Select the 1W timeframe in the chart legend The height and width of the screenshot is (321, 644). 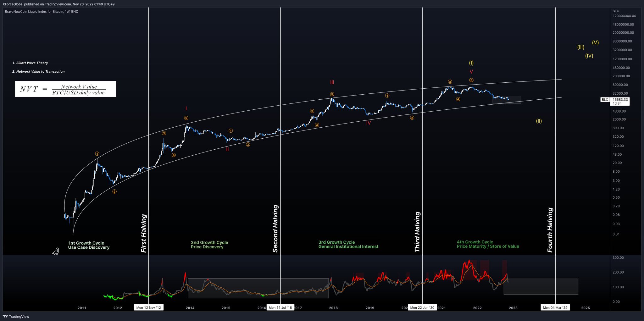pos(67,11)
